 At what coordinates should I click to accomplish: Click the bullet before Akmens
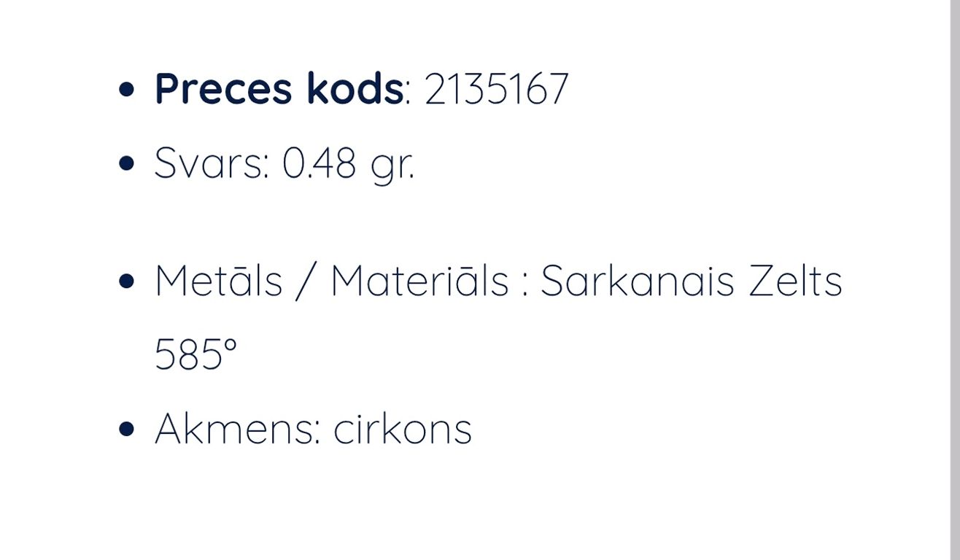coord(126,429)
